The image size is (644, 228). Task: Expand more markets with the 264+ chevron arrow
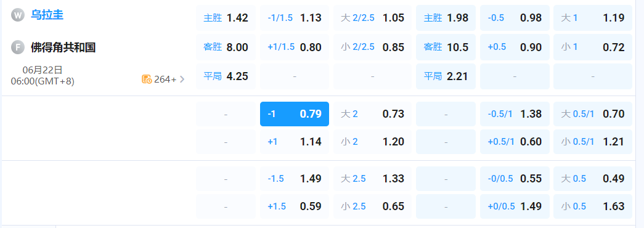tap(182, 79)
